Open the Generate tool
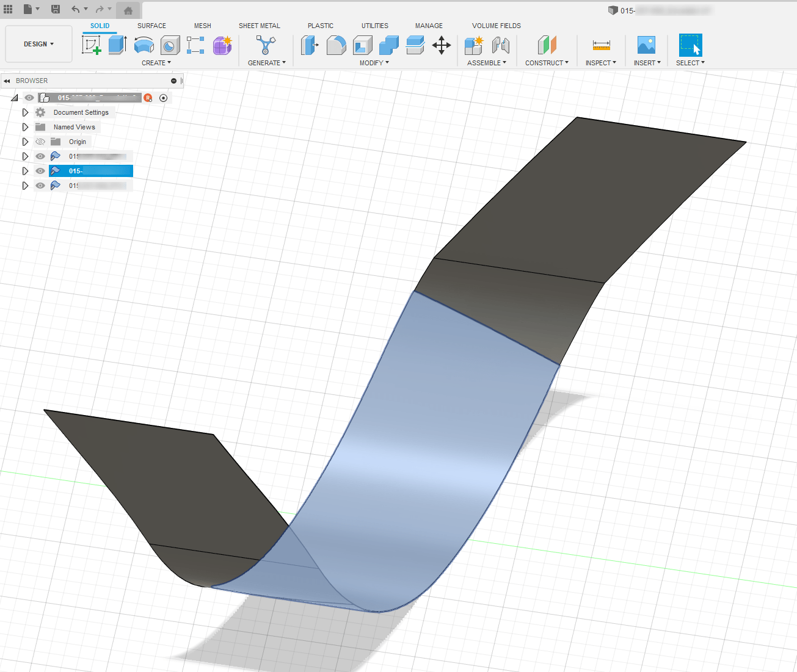The height and width of the screenshot is (672, 797). [266, 45]
